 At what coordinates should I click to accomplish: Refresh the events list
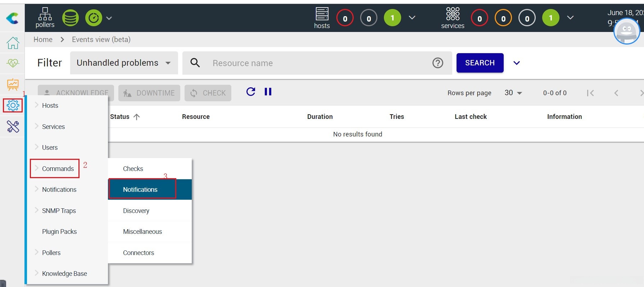[251, 92]
